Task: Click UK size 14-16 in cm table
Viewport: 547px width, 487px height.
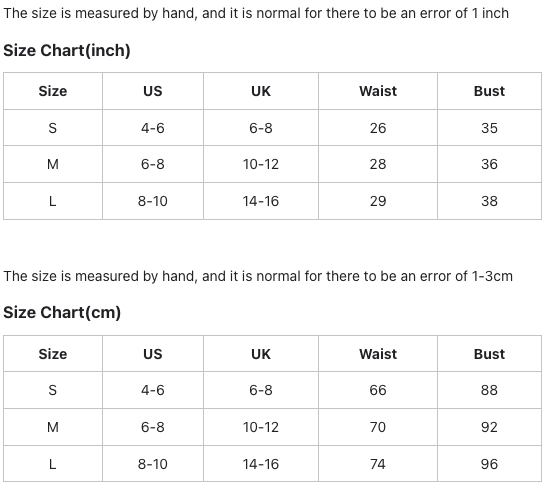Action: tap(261, 464)
